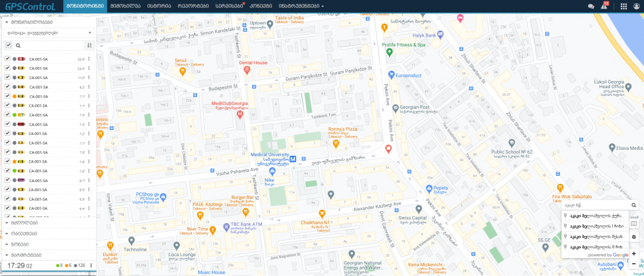The height and width of the screenshot is (276, 644).
Task: Click the Dental House map marker
Action: (247, 71)
